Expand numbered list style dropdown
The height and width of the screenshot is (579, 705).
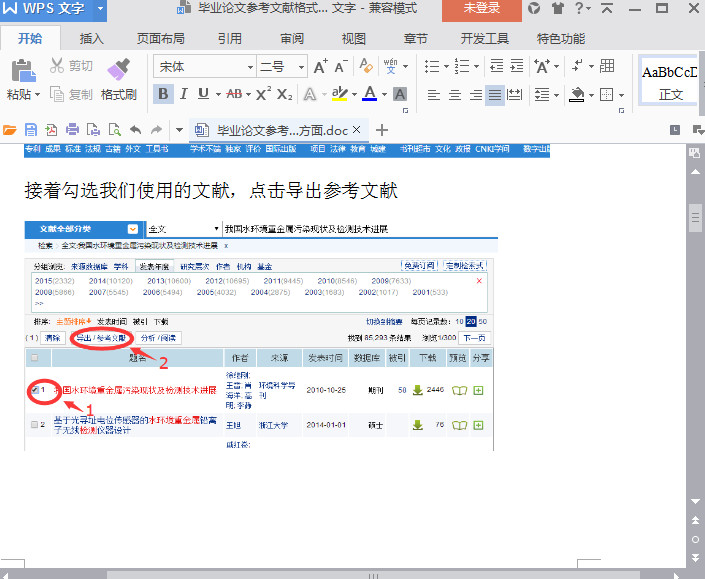pos(476,67)
